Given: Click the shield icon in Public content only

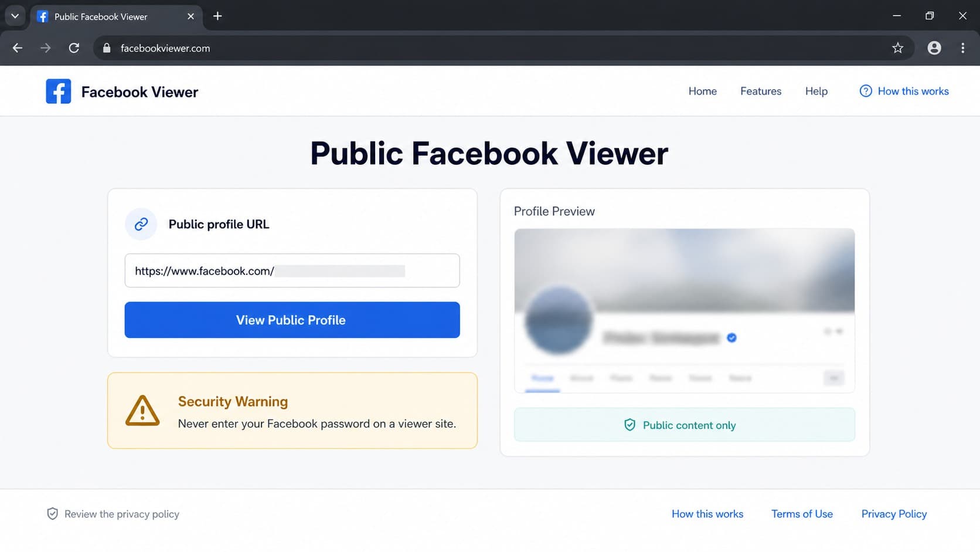Looking at the screenshot, I should (629, 425).
